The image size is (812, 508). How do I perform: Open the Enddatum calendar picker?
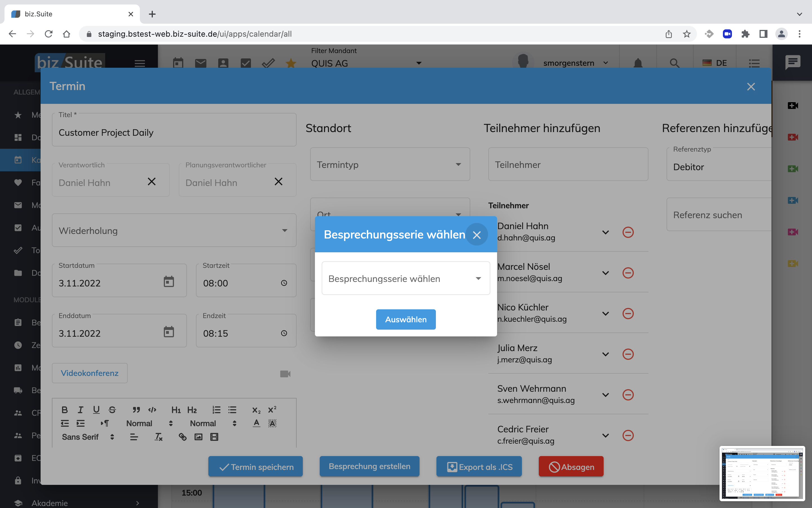click(169, 332)
